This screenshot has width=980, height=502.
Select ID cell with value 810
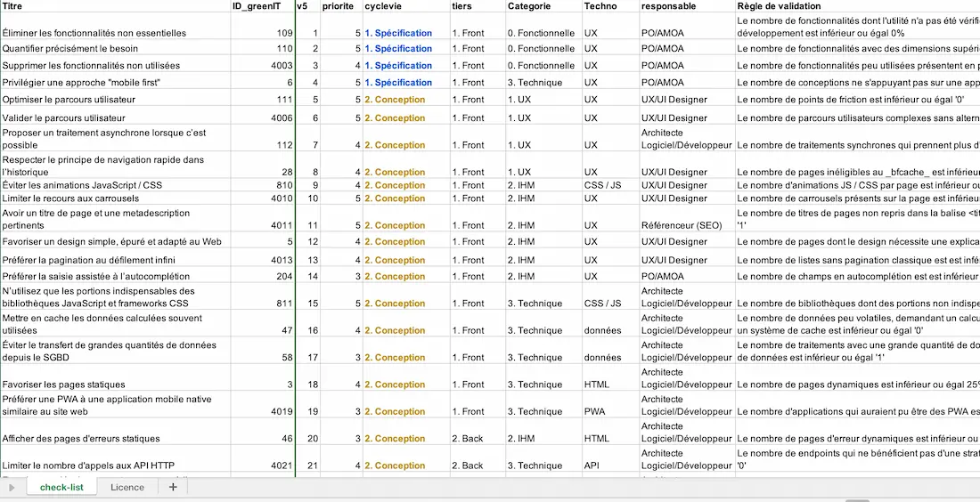point(263,185)
